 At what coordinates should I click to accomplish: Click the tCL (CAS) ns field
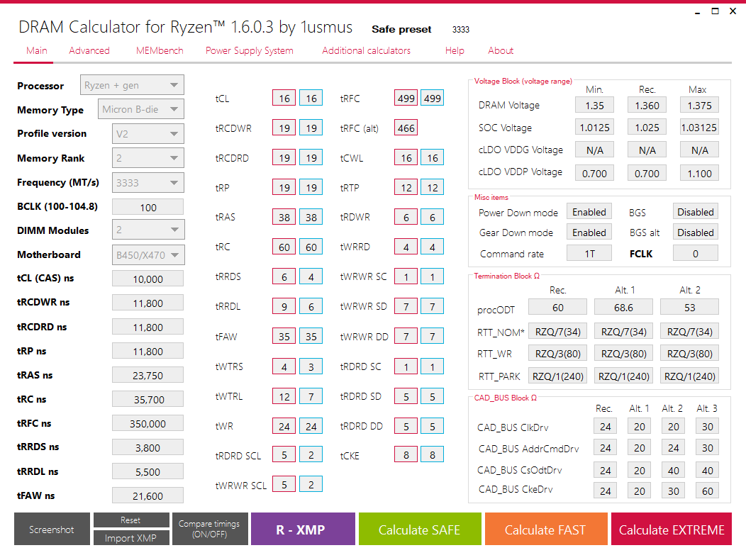[148, 279]
